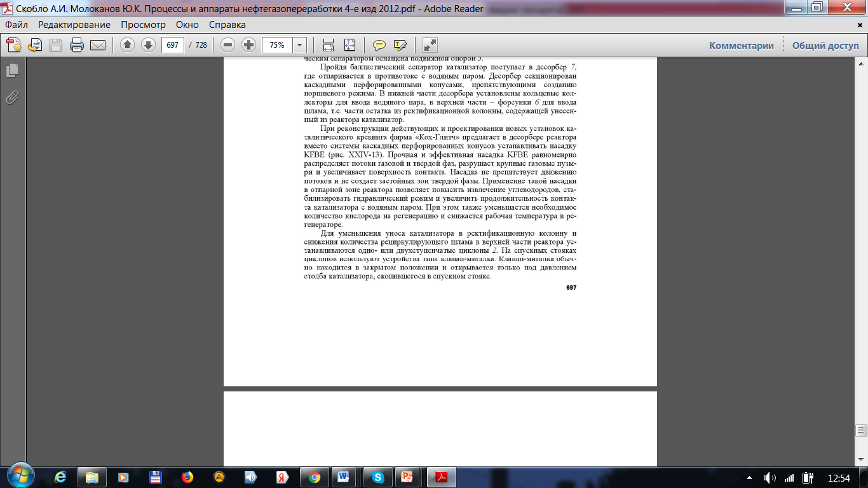
Task: Select the highlight text tool
Action: coord(400,45)
